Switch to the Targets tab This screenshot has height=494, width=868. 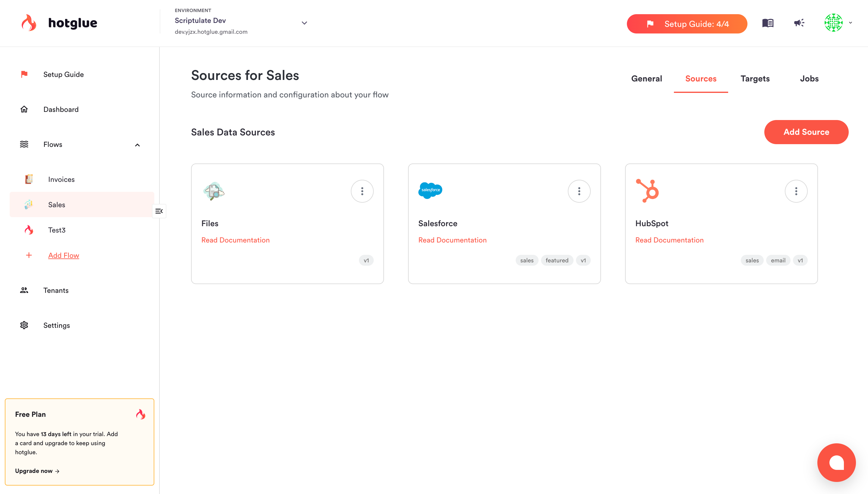tap(755, 79)
